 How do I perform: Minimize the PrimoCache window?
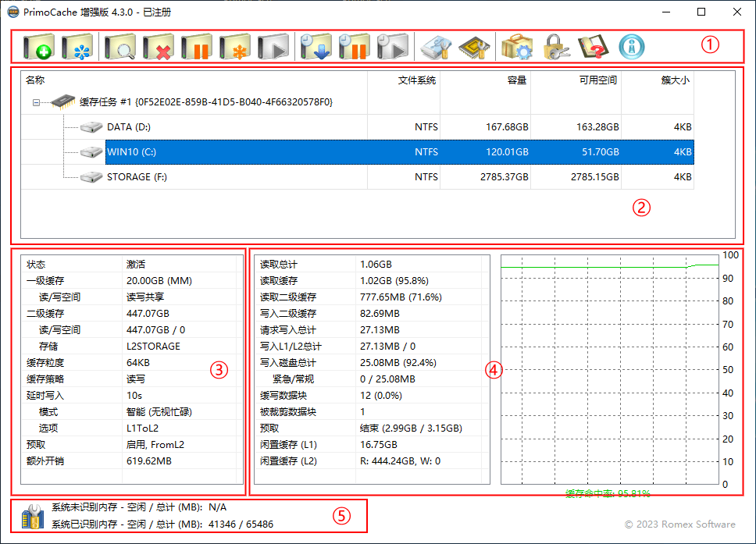pyautogui.click(x=666, y=12)
